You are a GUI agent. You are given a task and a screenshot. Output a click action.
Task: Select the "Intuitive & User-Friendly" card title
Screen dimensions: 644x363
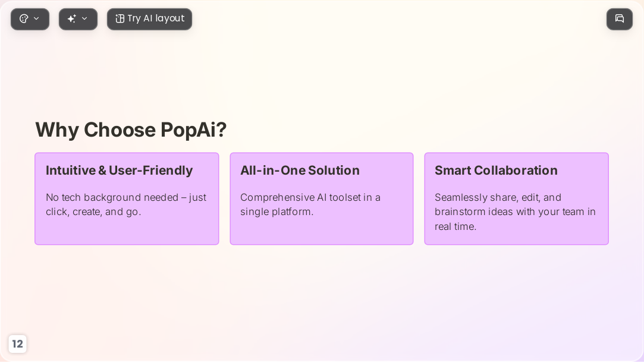pyautogui.click(x=119, y=171)
